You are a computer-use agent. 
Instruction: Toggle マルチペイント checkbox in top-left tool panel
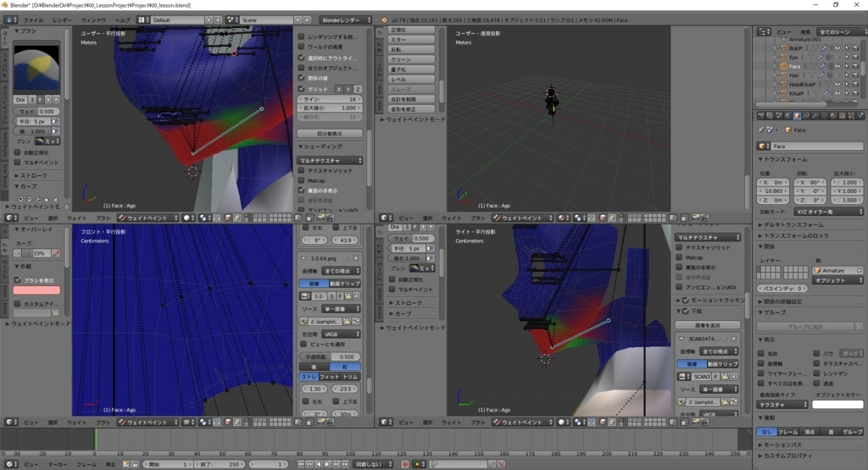[18, 163]
